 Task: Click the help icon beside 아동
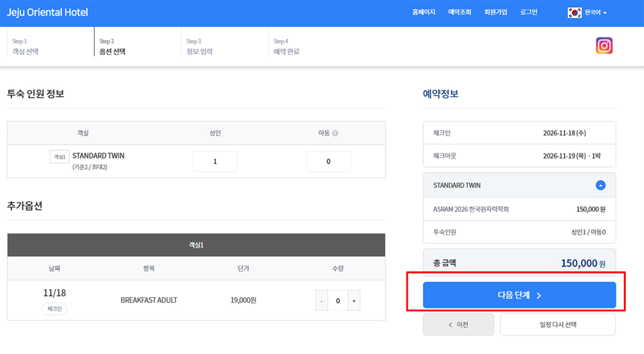(x=335, y=133)
